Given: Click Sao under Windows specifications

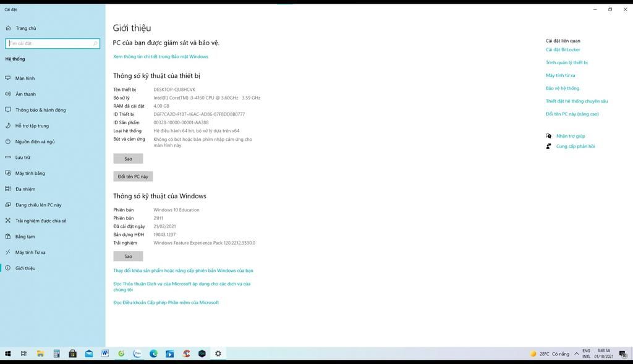Looking at the screenshot, I should [x=128, y=256].
